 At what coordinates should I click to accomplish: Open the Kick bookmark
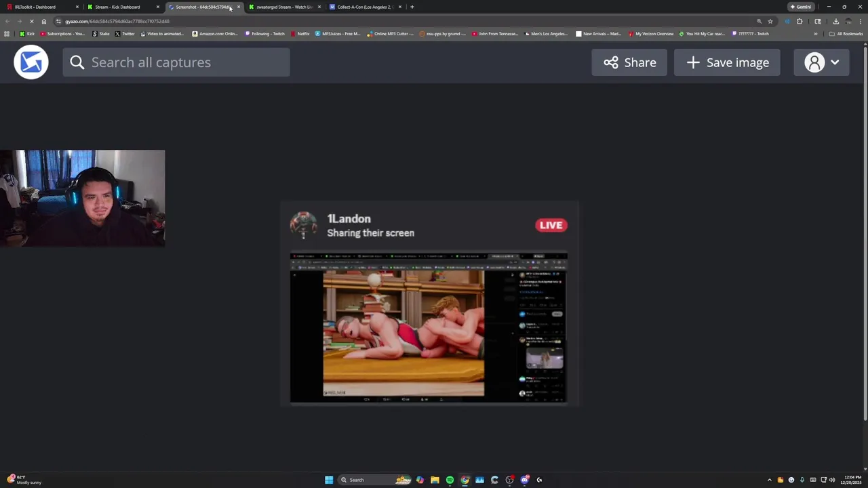[27, 34]
